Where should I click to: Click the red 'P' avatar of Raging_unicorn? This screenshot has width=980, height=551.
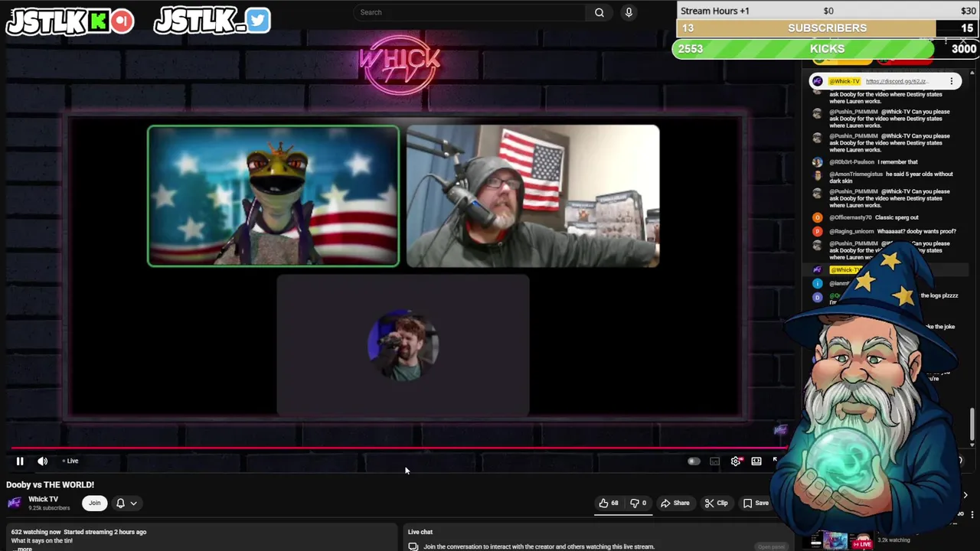point(817,231)
